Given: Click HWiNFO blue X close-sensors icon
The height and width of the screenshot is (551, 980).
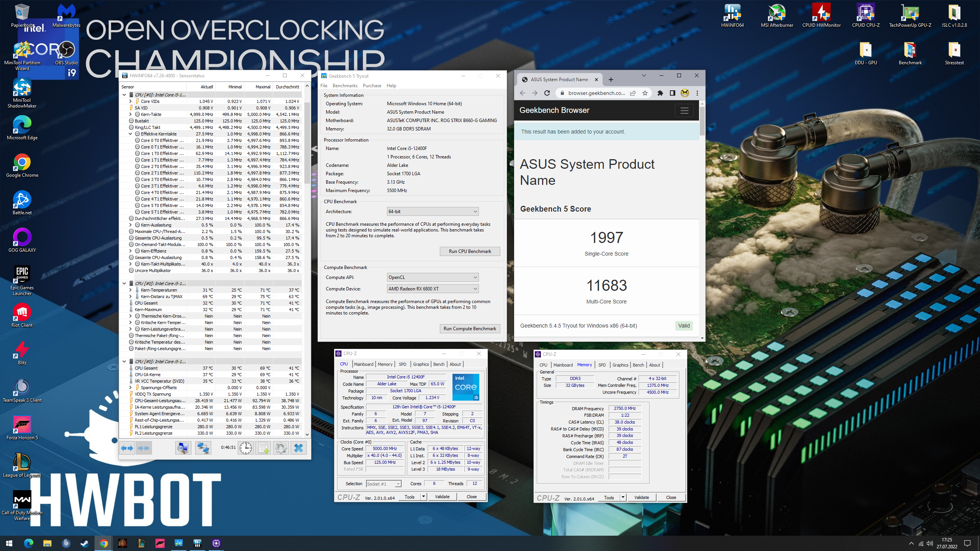Looking at the screenshot, I should point(299,448).
